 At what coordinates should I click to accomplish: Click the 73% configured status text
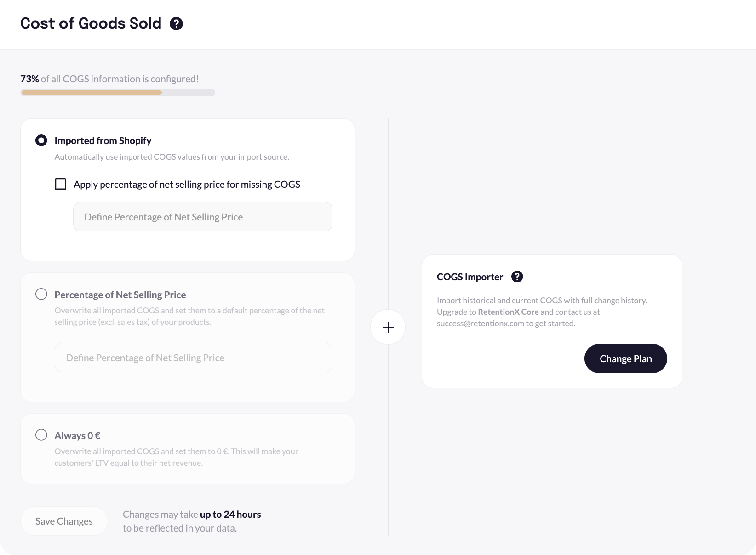point(109,79)
